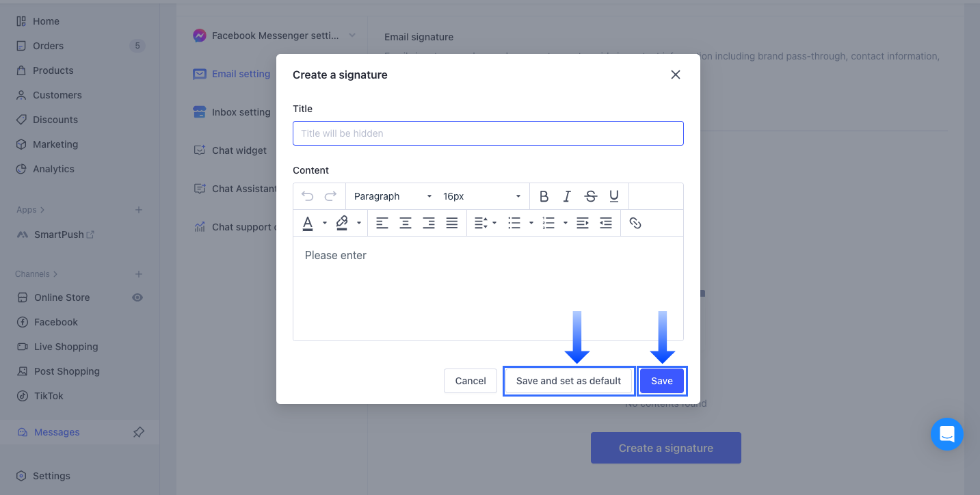This screenshot has height=495, width=980.
Task: Switch to Inbox setting section
Action: 239,111
